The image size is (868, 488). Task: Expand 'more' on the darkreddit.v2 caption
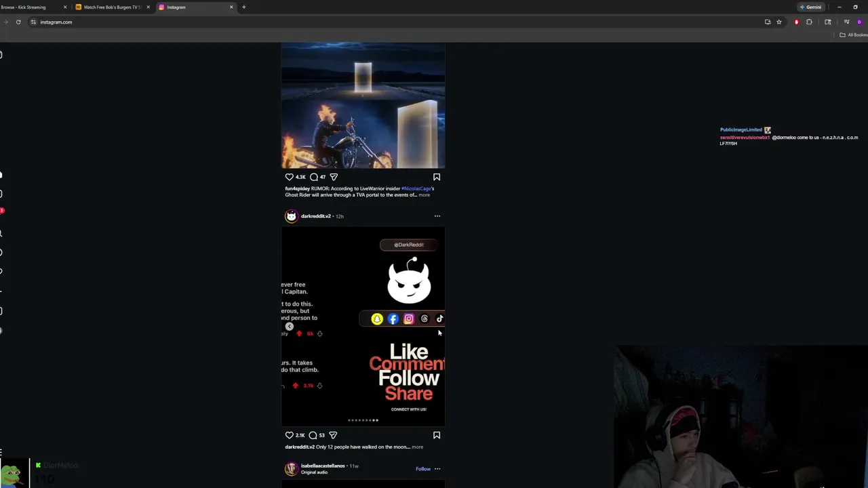pos(417,447)
